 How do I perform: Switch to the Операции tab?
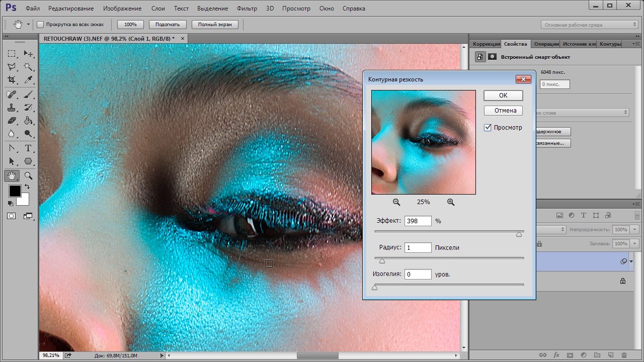tap(546, 44)
